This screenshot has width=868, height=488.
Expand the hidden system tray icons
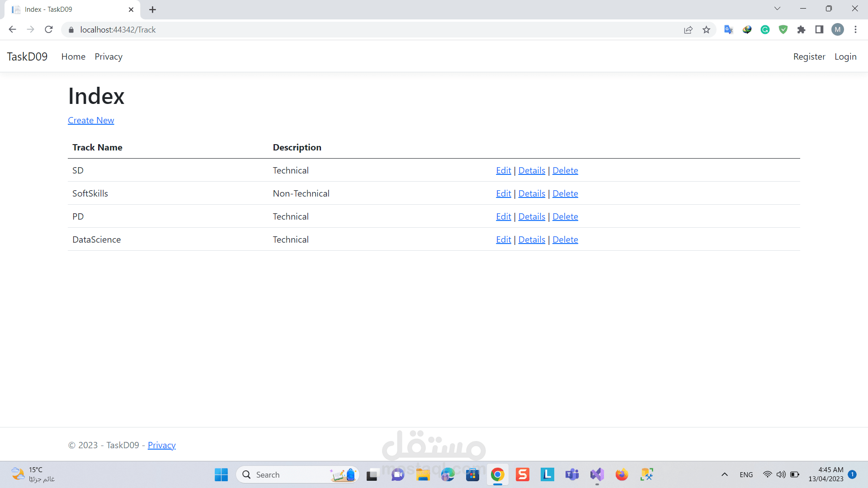[x=724, y=474]
